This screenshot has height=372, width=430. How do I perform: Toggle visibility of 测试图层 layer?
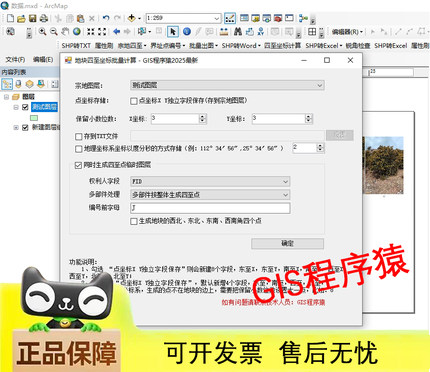point(25,107)
